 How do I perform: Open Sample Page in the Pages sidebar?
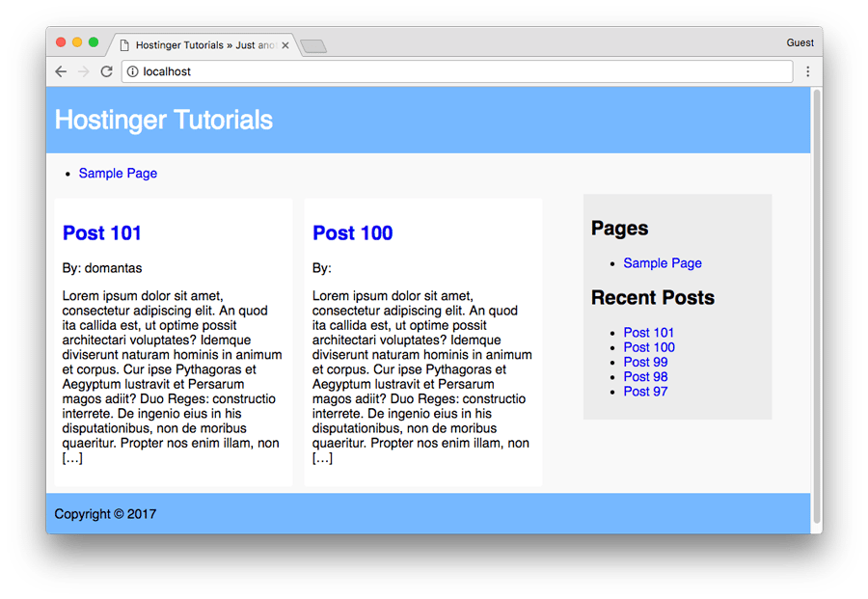(663, 263)
